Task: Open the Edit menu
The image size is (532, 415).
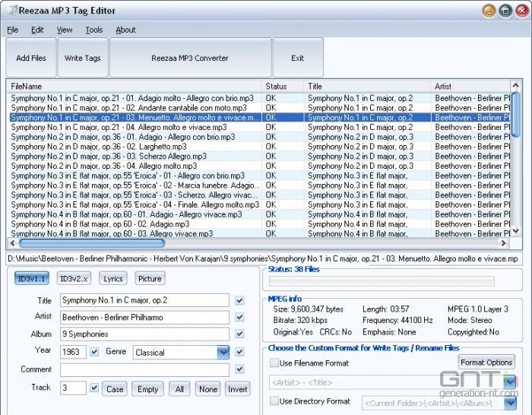Action: pos(37,30)
